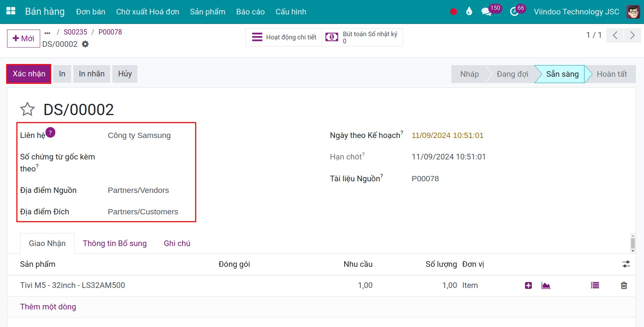This screenshot has height=327, width=644.
Task: Open the Sản phẩm menu
Action: [x=208, y=12]
